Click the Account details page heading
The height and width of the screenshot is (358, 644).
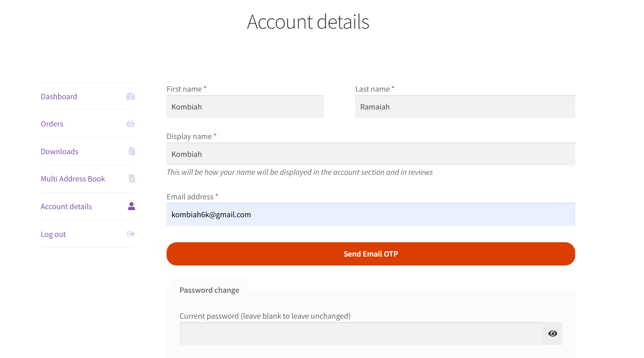coord(308,22)
